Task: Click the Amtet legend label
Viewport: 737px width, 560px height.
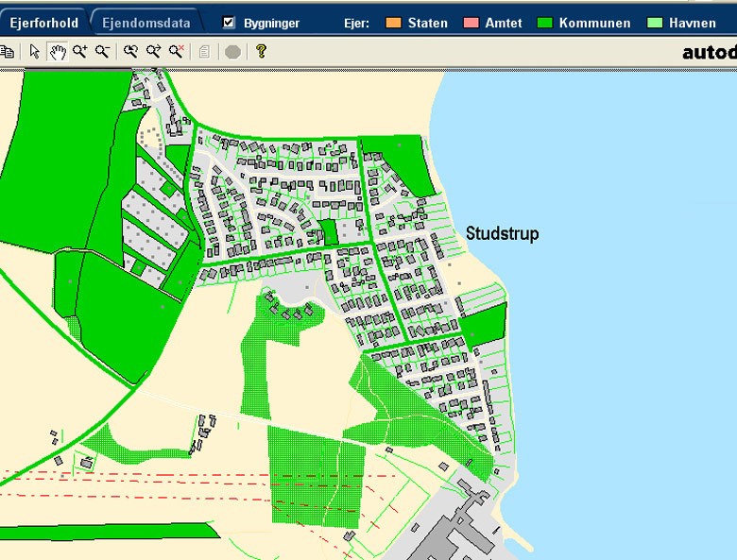Action: pos(504,23)
